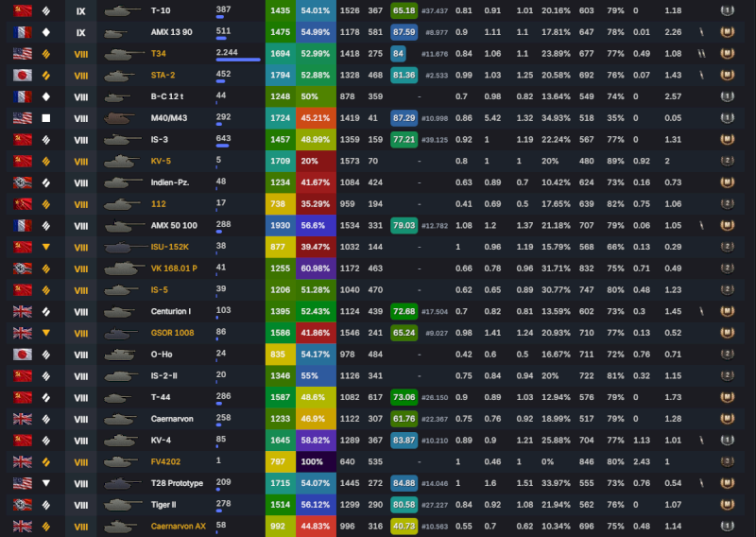
Task: Click the T28 Prototype tank silhouette
Action: pyautogui.click(x=119, y=482)
